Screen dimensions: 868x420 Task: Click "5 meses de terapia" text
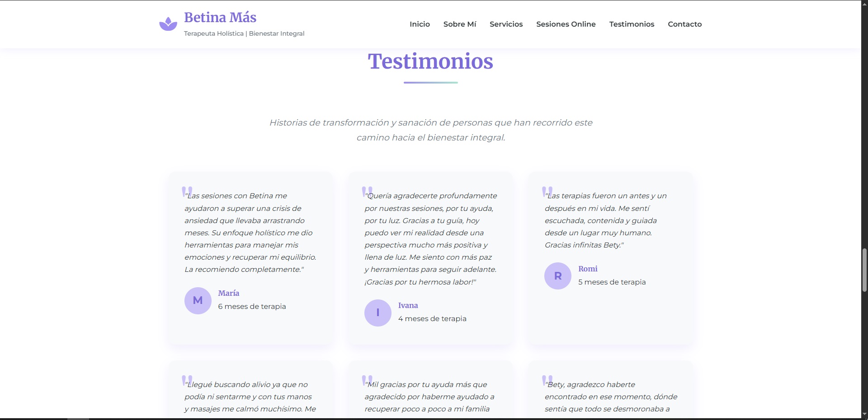point(612,282)
